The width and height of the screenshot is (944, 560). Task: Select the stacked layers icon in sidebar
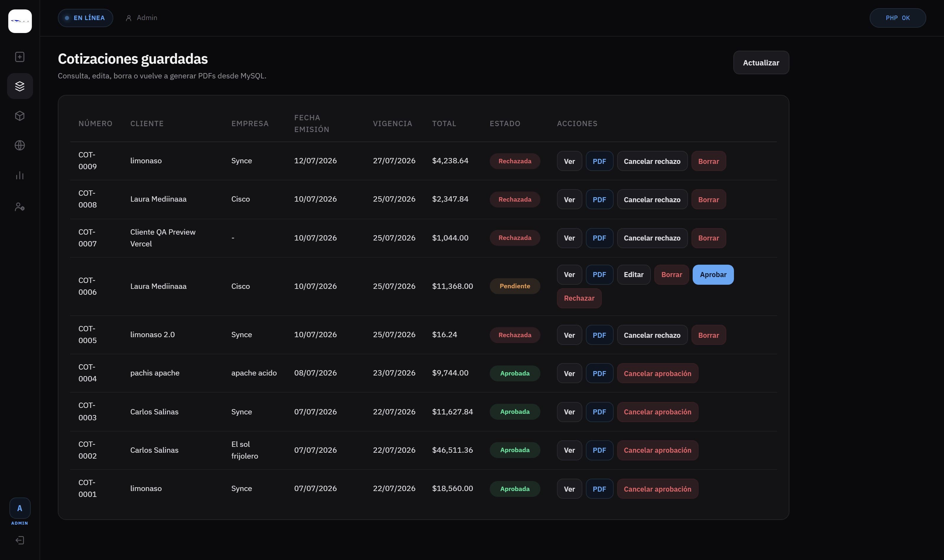(20, 86)
